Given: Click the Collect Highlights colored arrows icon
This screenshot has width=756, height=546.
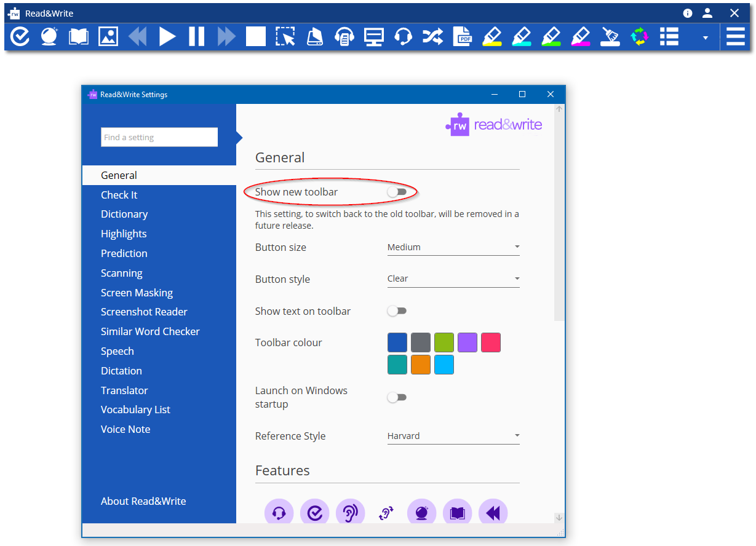Looking at the screenshot, I should (x=640, y=36).
